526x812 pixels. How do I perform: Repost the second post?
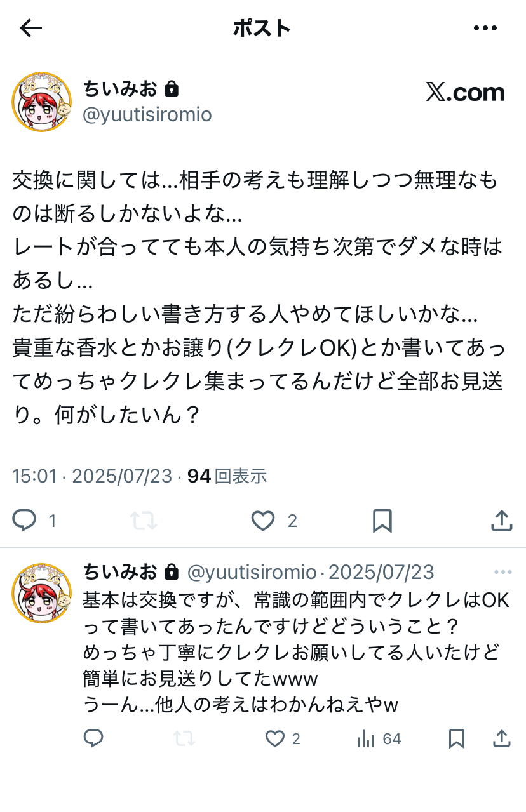184,738
